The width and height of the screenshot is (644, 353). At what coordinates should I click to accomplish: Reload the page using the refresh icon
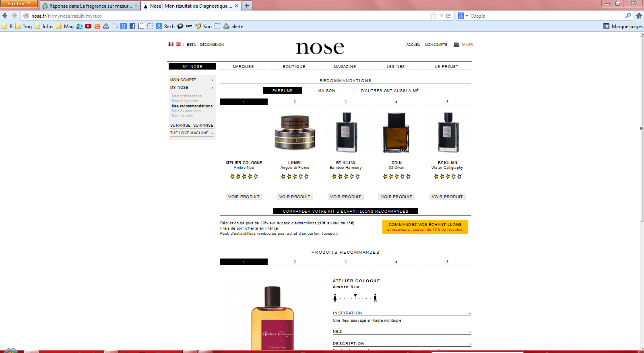click(x=448, y=16)
